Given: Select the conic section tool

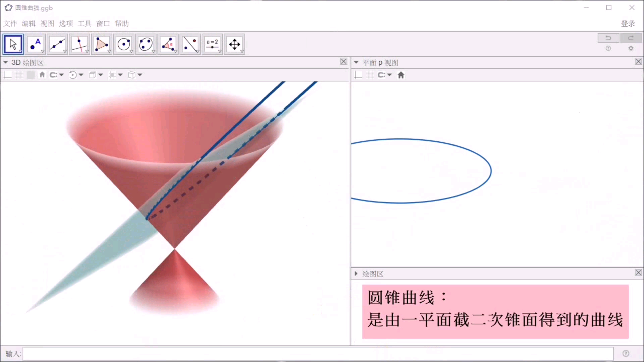Looking at the screenshot, I should (x=146, y=44).
